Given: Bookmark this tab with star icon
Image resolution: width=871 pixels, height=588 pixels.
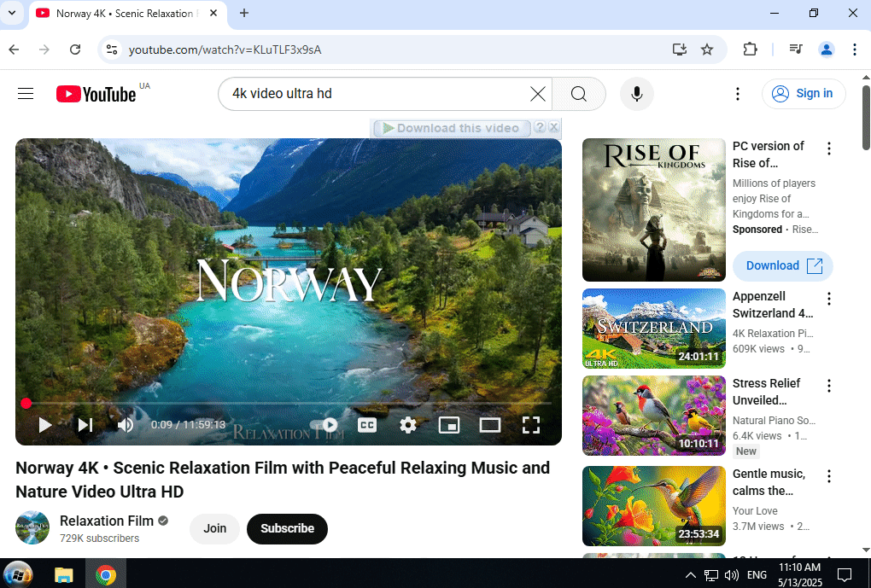Looking at the screenshot, I should 707,49.
